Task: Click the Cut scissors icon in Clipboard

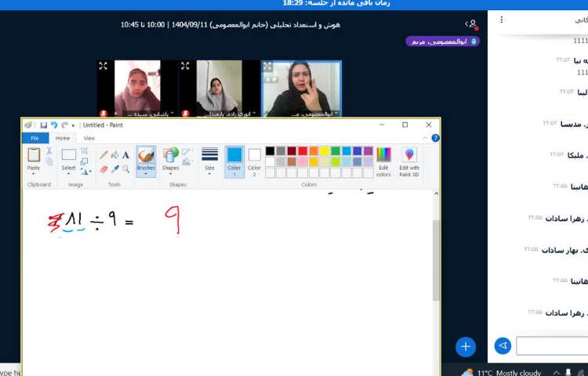Action: [x=49, y=150]
